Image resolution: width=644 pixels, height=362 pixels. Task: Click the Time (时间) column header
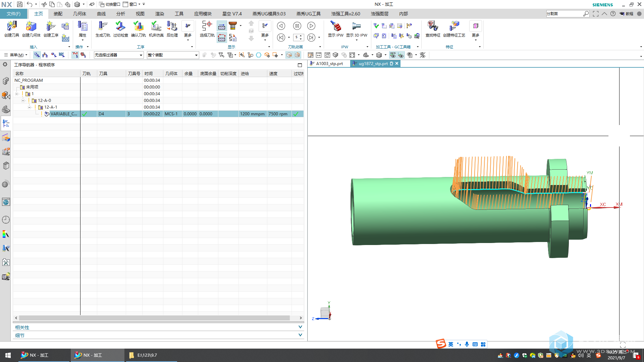click(x=153, y=74)
